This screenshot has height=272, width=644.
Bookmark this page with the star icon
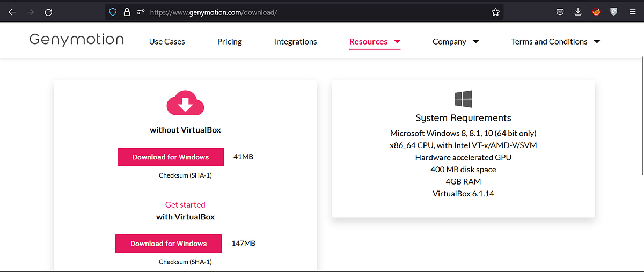coord(495,12)
